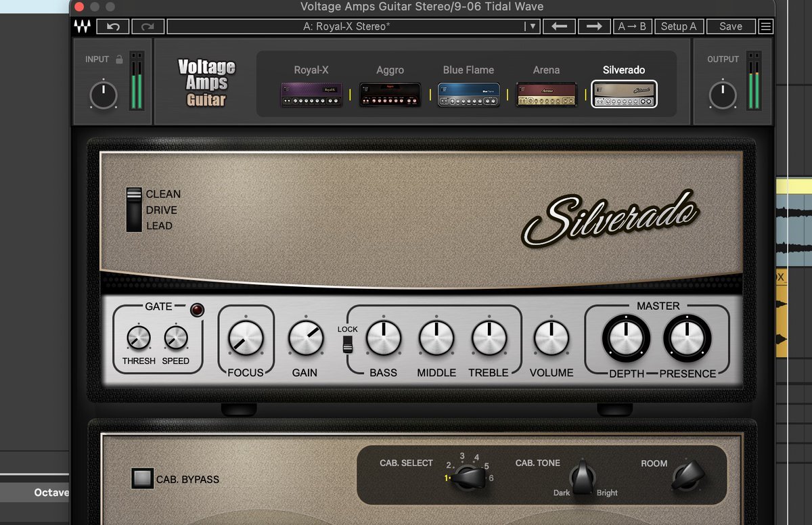Select the Royal-X amp thumbnail
The height and width of the screenshot is (525, 812).
click(312, 95)
